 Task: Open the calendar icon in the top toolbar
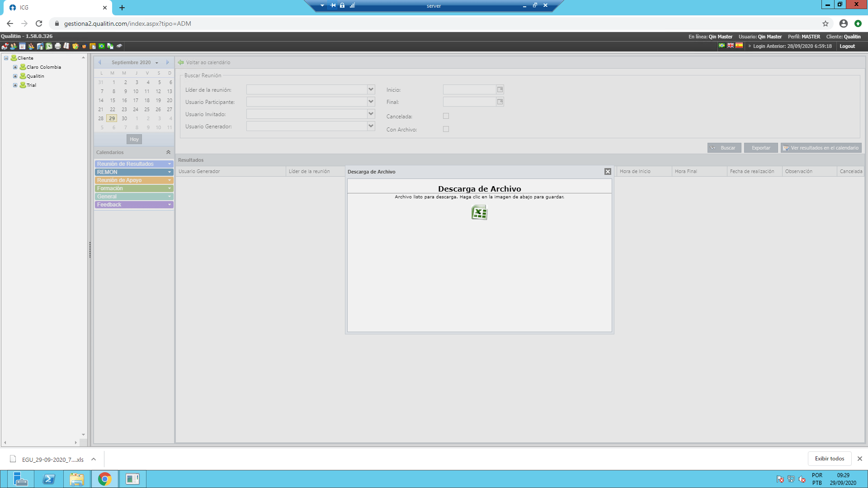(22, 46)
